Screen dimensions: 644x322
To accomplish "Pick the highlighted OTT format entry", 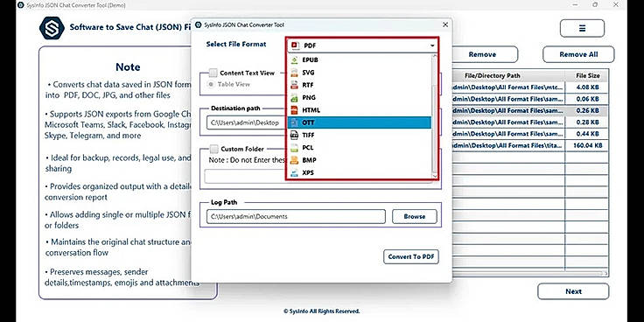I will (360, 122).
